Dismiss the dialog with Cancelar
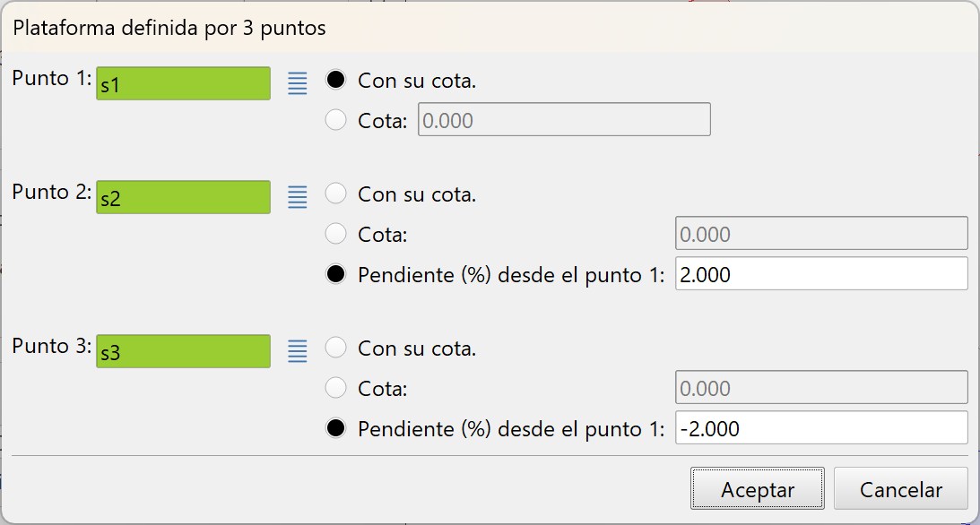 [x=900, y=489]
